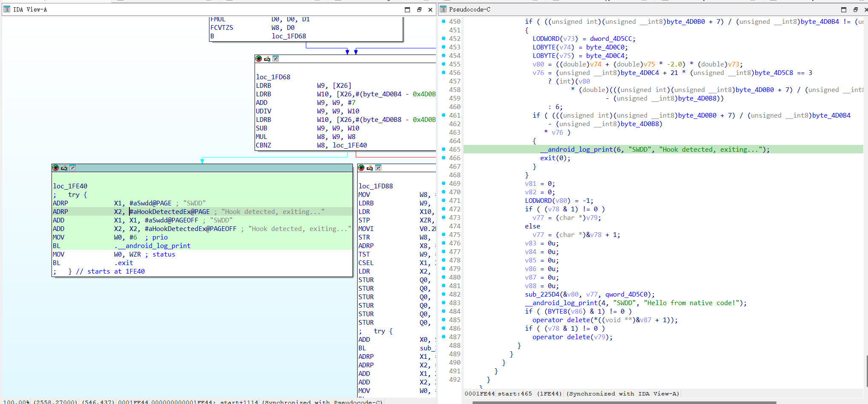
Task: Toggle breakpoint dot on pseudocode line 455
Action: (x=444, y=64)
